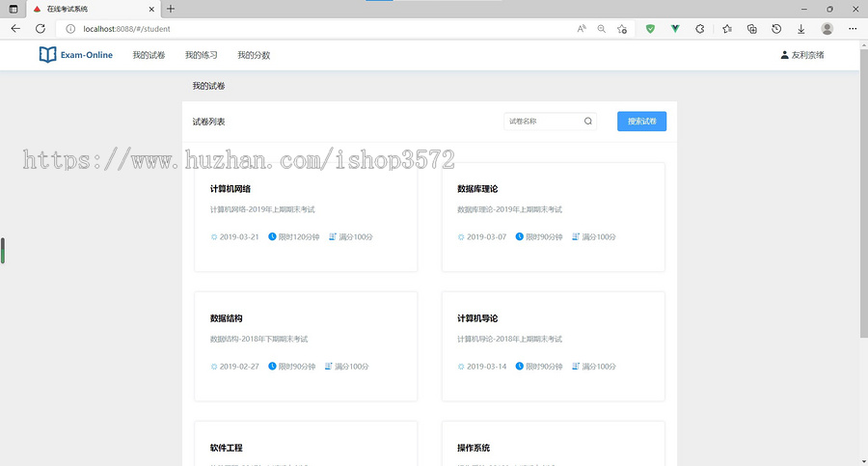Close the 在线考试系统 tab
This screenshot has width=868, height=466.
[151, 9]
